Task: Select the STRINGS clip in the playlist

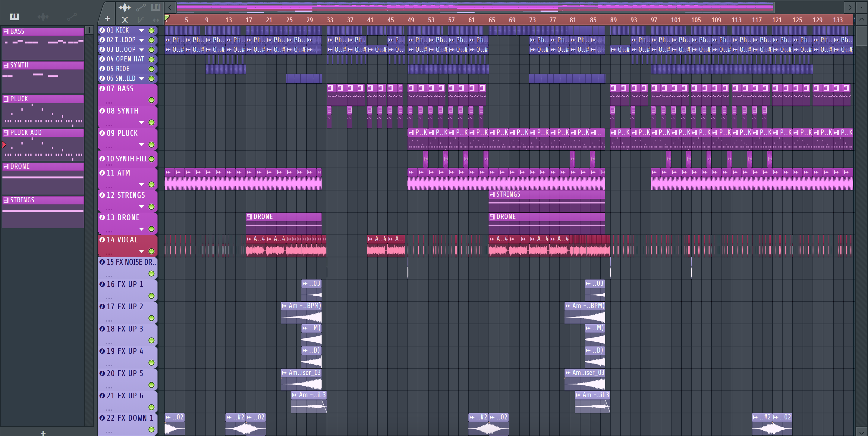Action: point(546,201)
